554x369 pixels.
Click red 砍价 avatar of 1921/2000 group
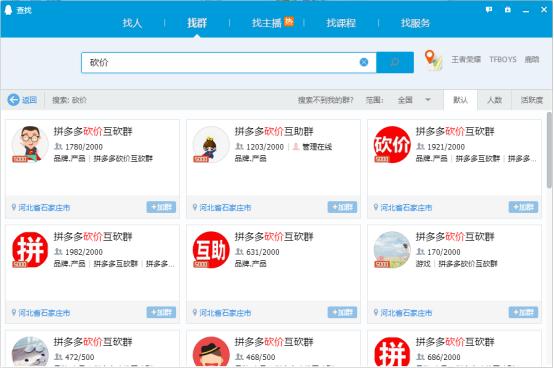(x=392, y=144)
